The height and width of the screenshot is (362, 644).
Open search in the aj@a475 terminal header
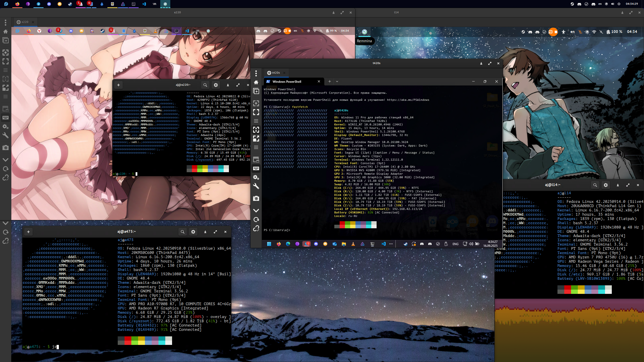click(183, 232)
